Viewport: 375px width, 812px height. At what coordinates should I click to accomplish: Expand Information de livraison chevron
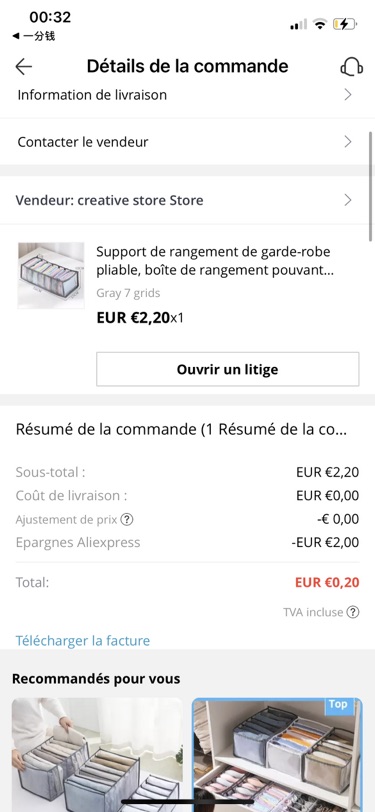click(x=348, y=95)
